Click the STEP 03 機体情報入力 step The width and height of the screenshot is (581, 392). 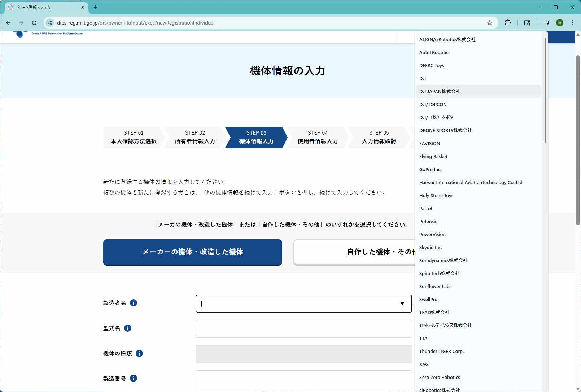point(256,138)
